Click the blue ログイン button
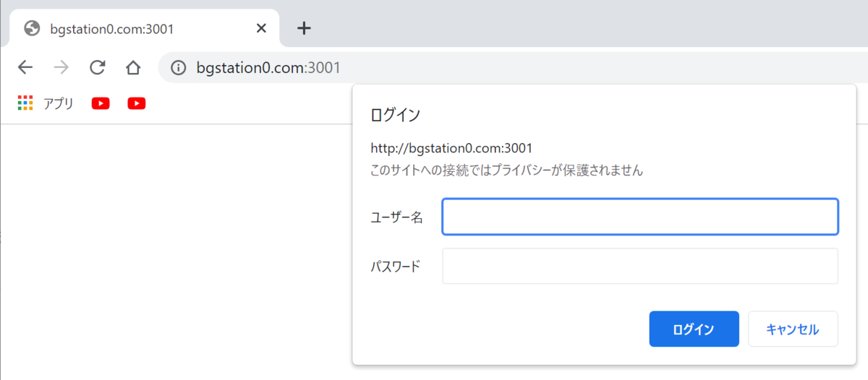The width and height of the screenshot is (868, 380). click(694, 329)
